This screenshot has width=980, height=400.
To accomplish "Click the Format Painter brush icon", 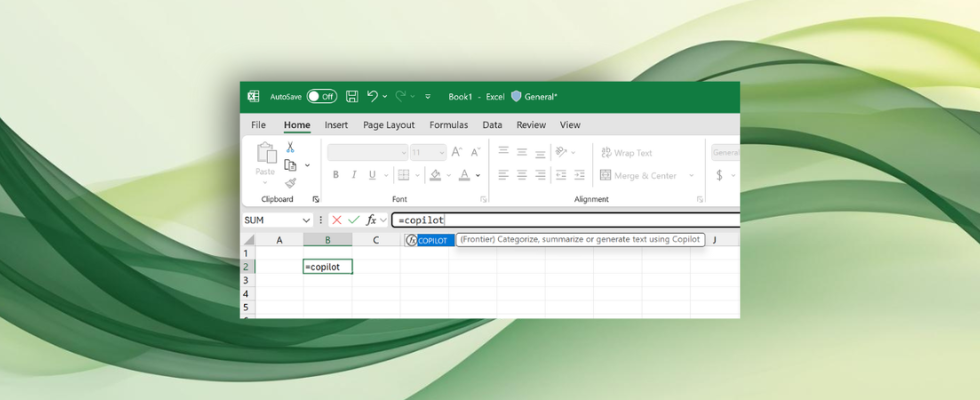I will [290, 182].
